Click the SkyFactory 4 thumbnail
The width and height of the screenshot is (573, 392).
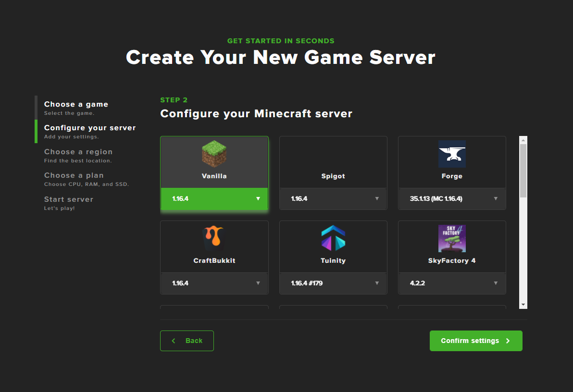(452, 238)
